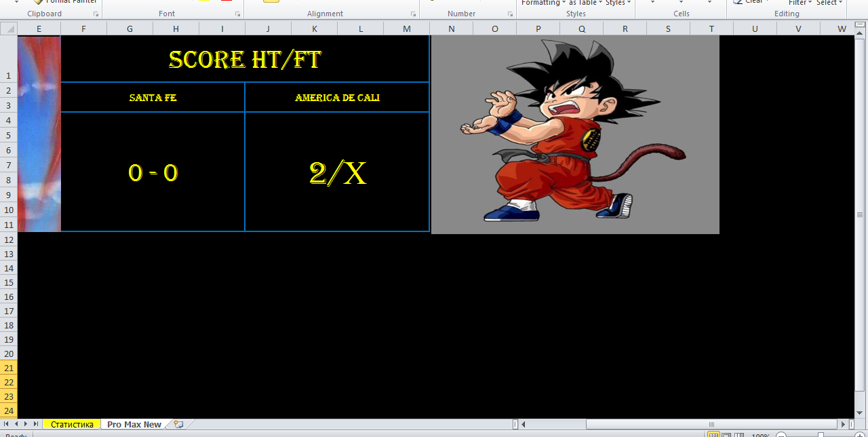Click the horizontal scrollbar left arrow

click(x=524, y=425)
